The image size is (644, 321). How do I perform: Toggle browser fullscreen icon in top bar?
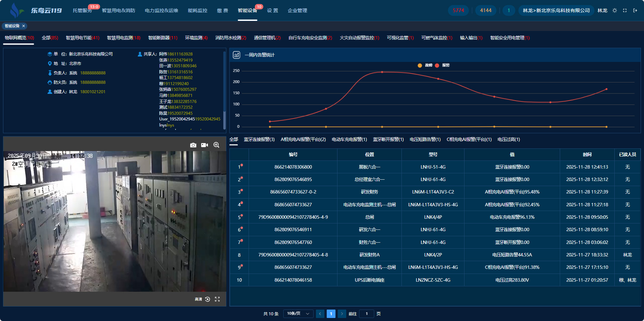click(625, 10)
